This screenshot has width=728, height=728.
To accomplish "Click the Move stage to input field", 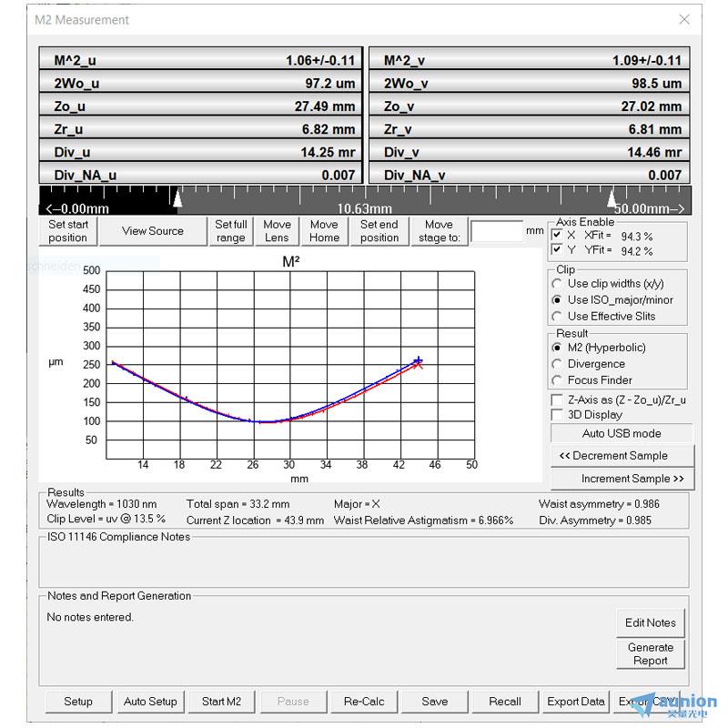I will (497, 231).
